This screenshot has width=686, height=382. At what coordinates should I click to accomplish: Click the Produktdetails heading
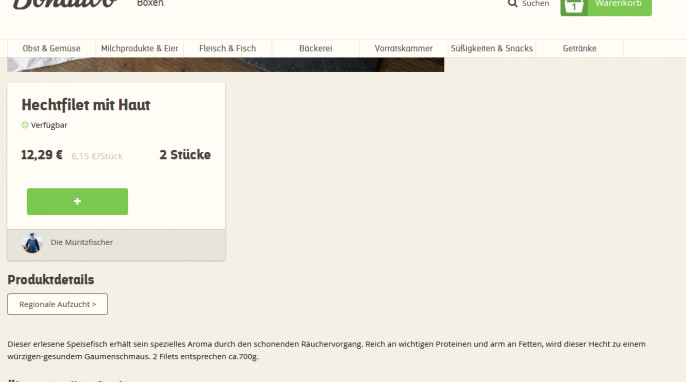(51, 280)
